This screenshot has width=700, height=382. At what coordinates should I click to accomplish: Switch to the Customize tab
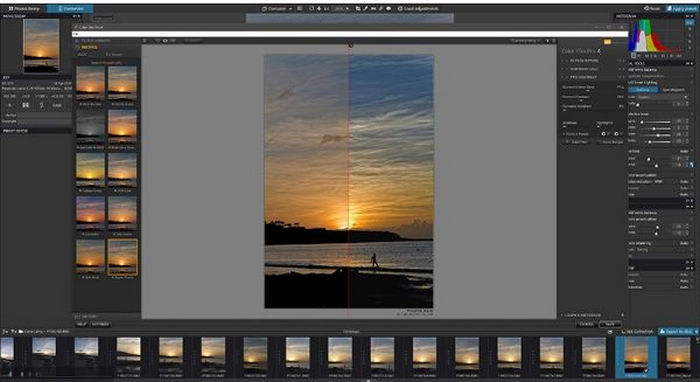coord(70,8)
